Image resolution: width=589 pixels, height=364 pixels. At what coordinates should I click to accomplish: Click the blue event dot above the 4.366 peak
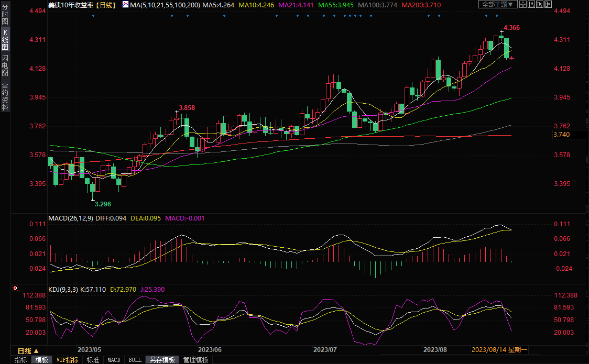(x=496, y=16)
